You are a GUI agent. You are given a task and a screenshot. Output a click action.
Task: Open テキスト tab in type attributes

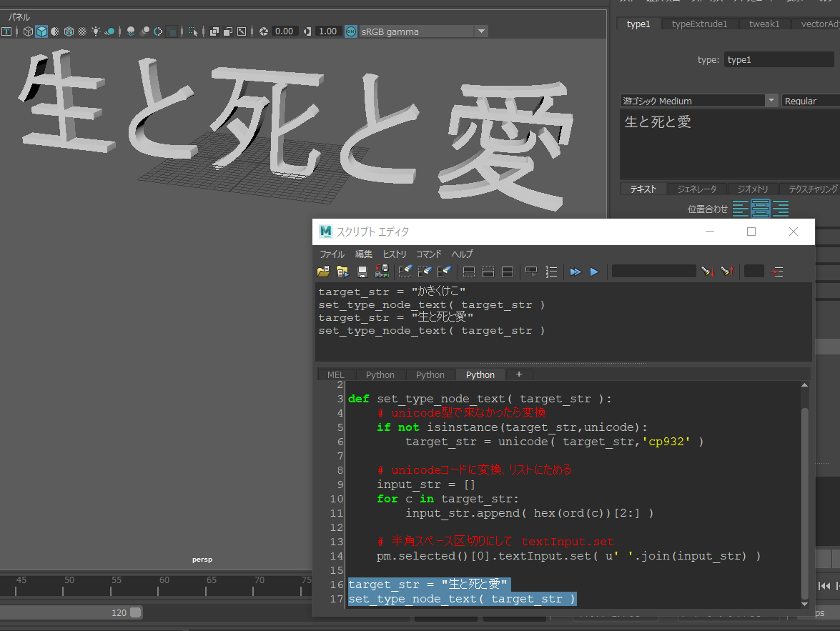coord(643,189)
